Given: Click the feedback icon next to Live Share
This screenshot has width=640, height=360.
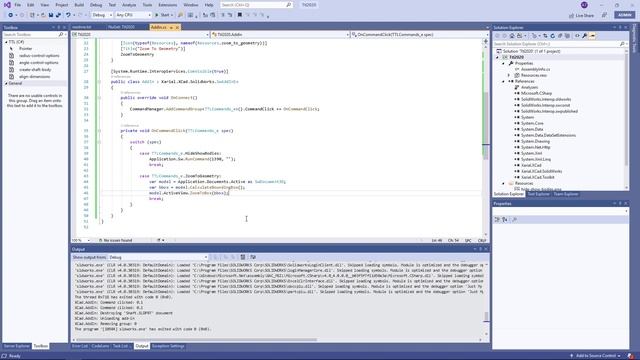Looking at the screenshot, I should pos(604,15).
